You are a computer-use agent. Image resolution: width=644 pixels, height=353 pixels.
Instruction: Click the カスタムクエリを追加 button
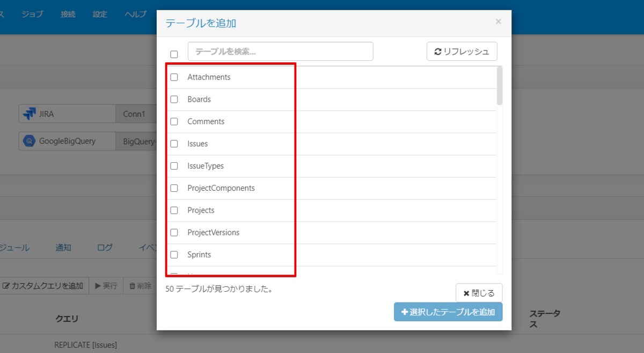(x=43, y=286)
